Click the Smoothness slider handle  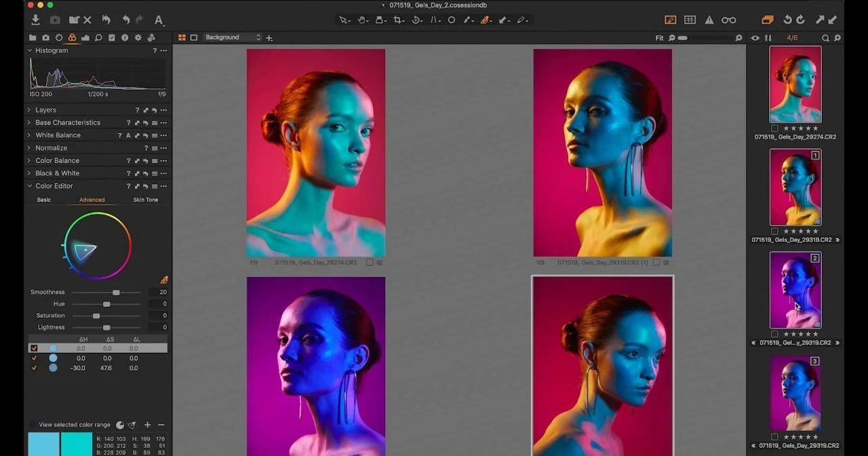(x=116, y=292)
